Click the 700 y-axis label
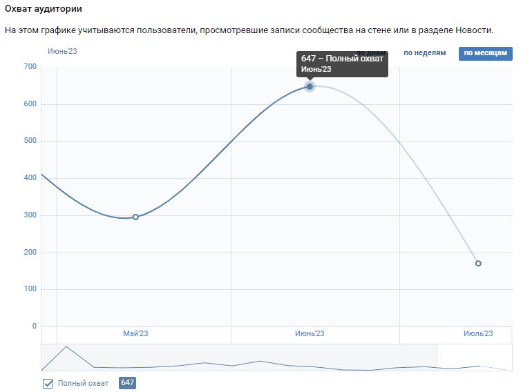Screen dimensions: 532x392 (30, 67)
